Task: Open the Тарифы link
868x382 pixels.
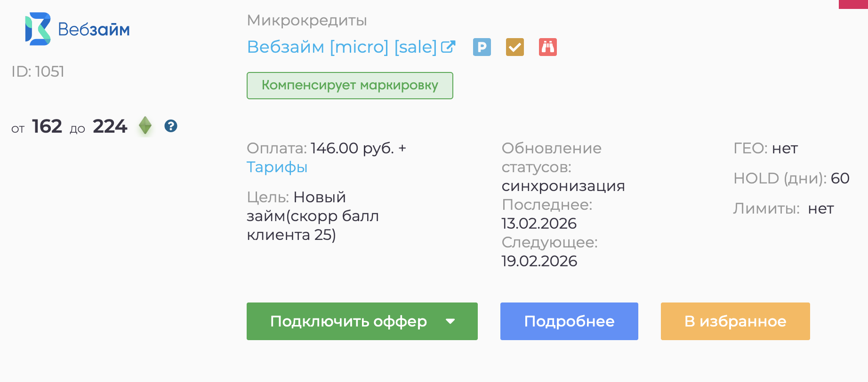Action: point(277,167)
